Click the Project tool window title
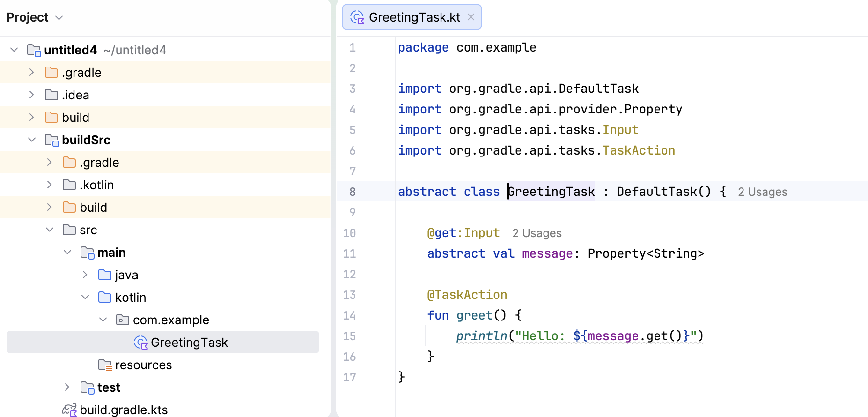Image resolution: width=868 pixels, height=417 pixels. pos(28,17)
